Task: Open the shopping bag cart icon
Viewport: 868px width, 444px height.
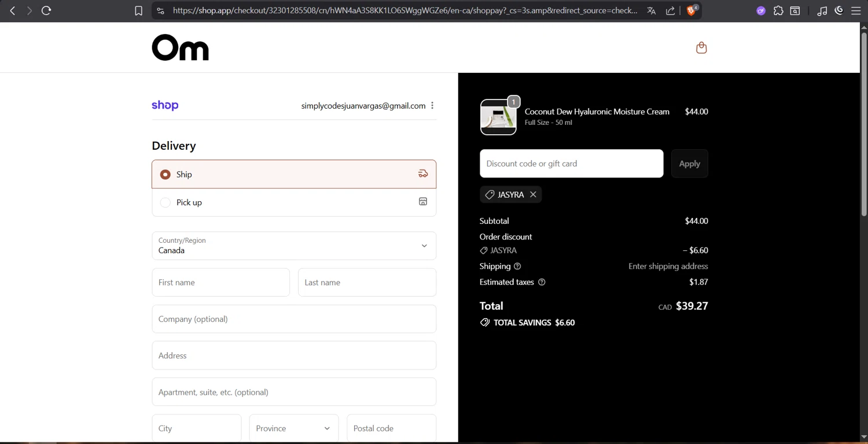Action: pos(701,47)
